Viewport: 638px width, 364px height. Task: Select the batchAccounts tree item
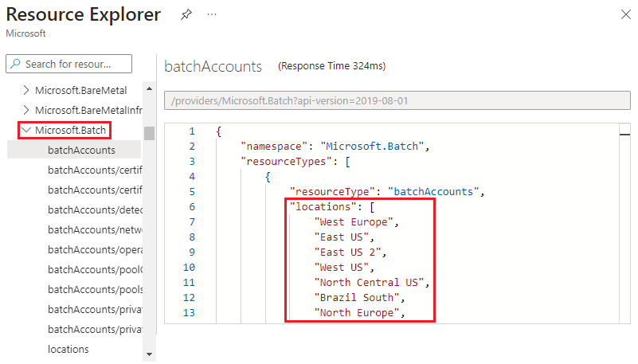[81, 150]
